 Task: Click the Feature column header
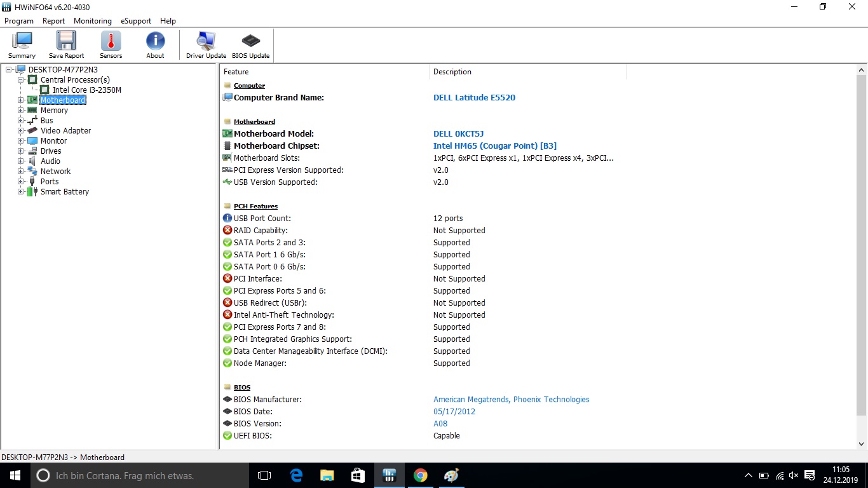coord(324,72)
